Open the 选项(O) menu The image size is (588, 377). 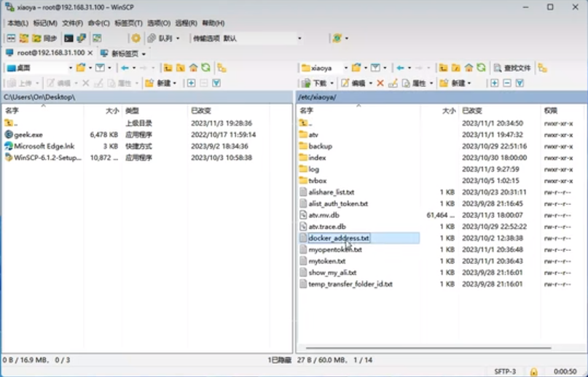[x=159, y=23]
